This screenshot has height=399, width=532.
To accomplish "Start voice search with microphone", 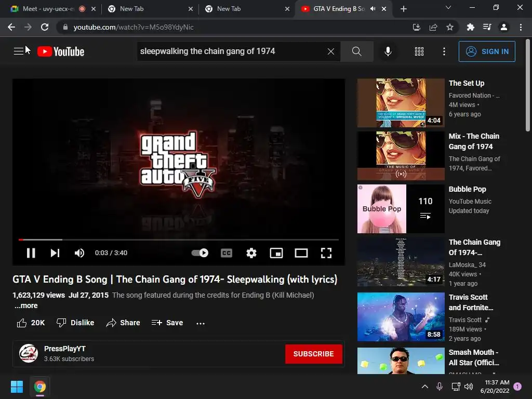I will (388, 51).
